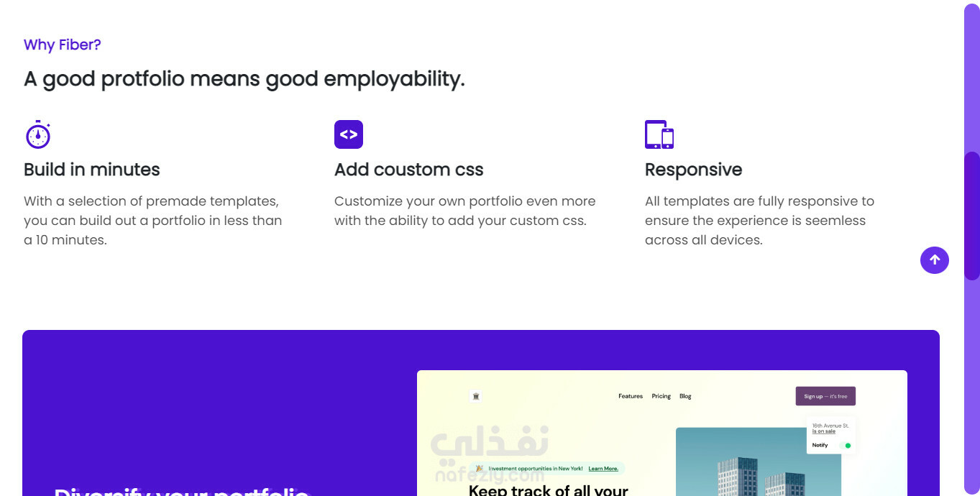Click the Add coustom css heading
This screenshot has width=980, height=496.
(x=409, y=170)
